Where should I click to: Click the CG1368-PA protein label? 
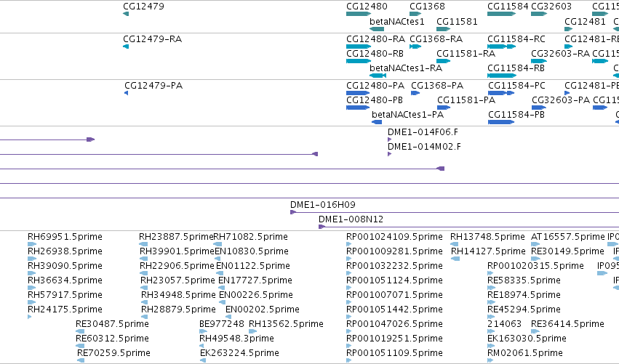(x=437, y=86)
